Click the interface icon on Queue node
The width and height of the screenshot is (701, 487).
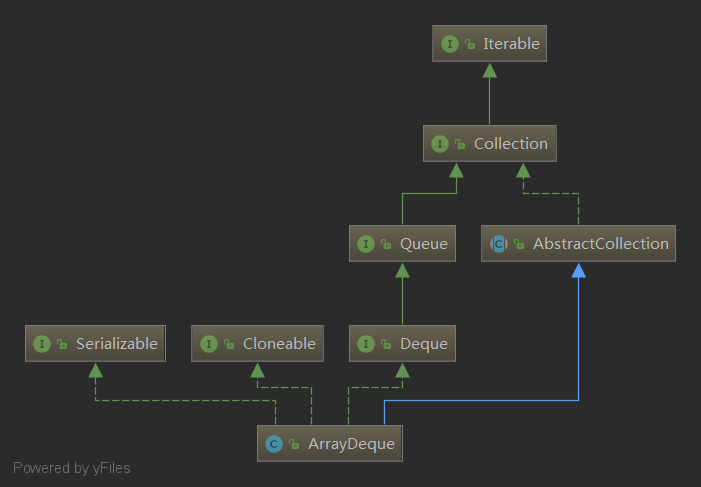367,244
